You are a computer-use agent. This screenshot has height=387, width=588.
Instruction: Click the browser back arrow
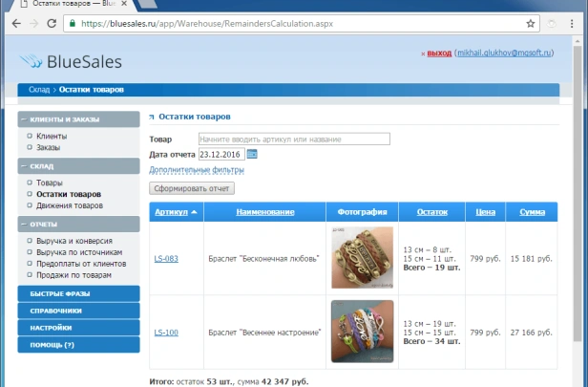click(13, 23)
